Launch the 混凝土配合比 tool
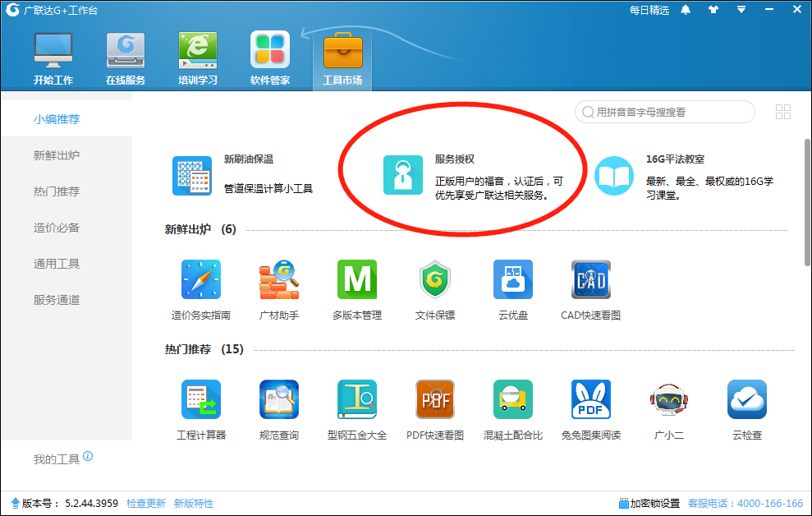812x516 pixels. point(513,399)
